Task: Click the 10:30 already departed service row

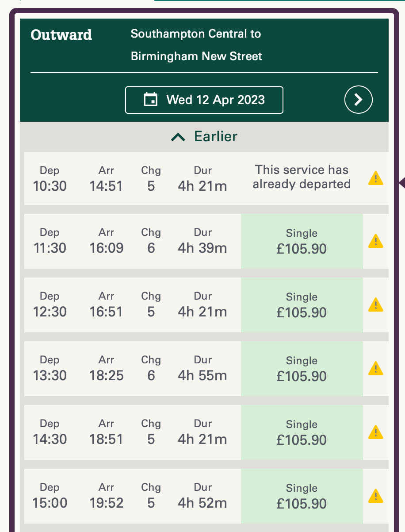Action: coord(133,178)
